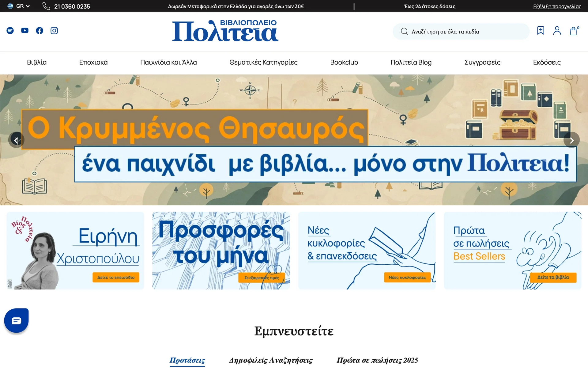Visit the Facebook page icon
This screenshot has width=588, height=368.
point(39,30)
